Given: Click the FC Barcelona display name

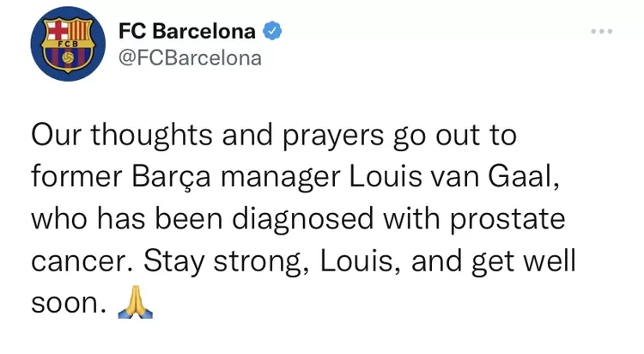Looking at the screenshot, I should click(x=187, y=32).
